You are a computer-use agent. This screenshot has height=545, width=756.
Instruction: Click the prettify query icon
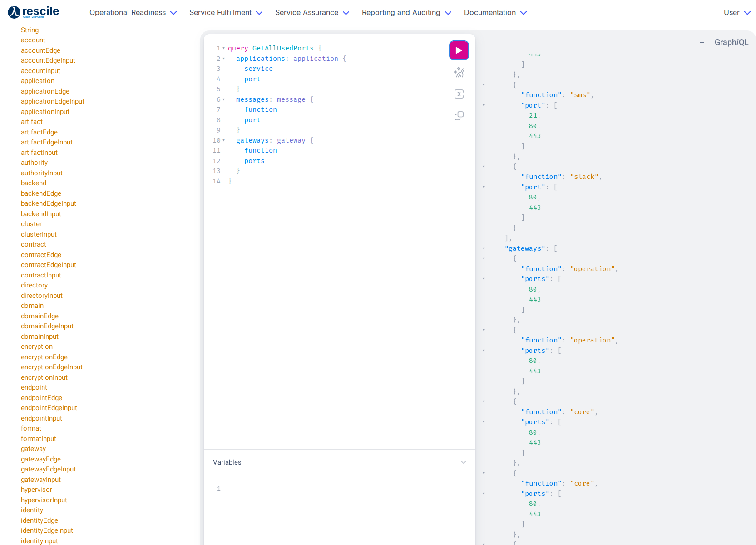pyautogui.click(x=459, y=72)
